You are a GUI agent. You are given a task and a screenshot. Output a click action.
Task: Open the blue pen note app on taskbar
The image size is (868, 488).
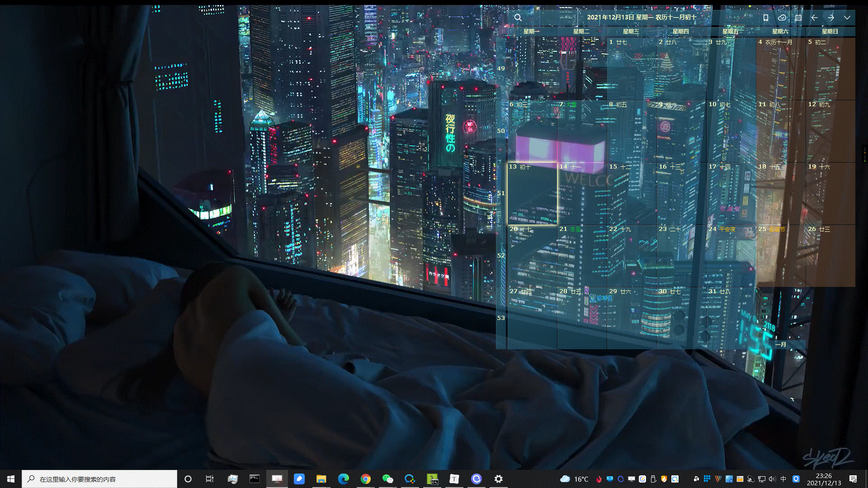point(299,479)
